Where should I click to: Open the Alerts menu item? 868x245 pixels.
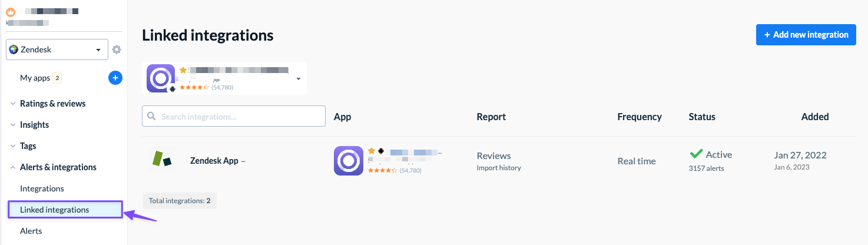point(31,231)
